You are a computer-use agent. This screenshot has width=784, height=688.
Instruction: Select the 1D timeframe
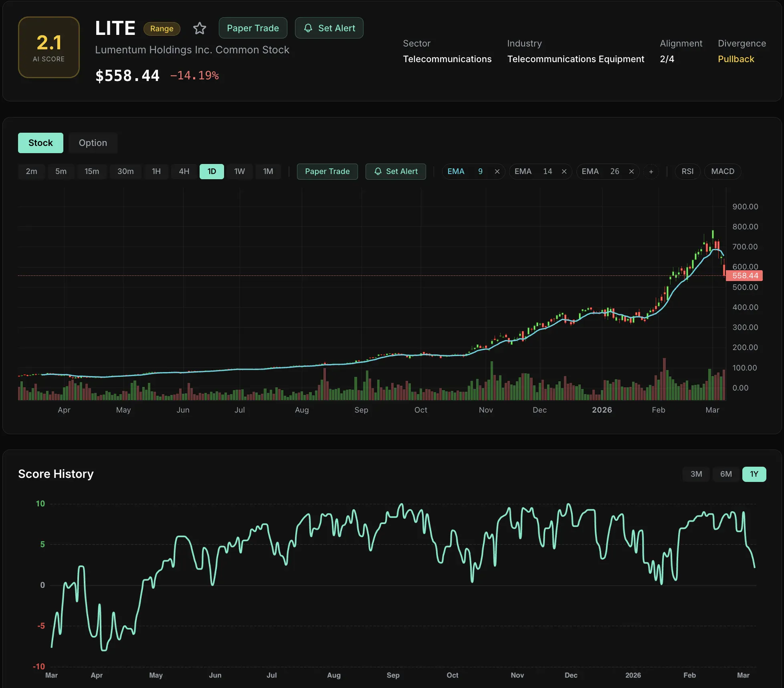[212, 172]
